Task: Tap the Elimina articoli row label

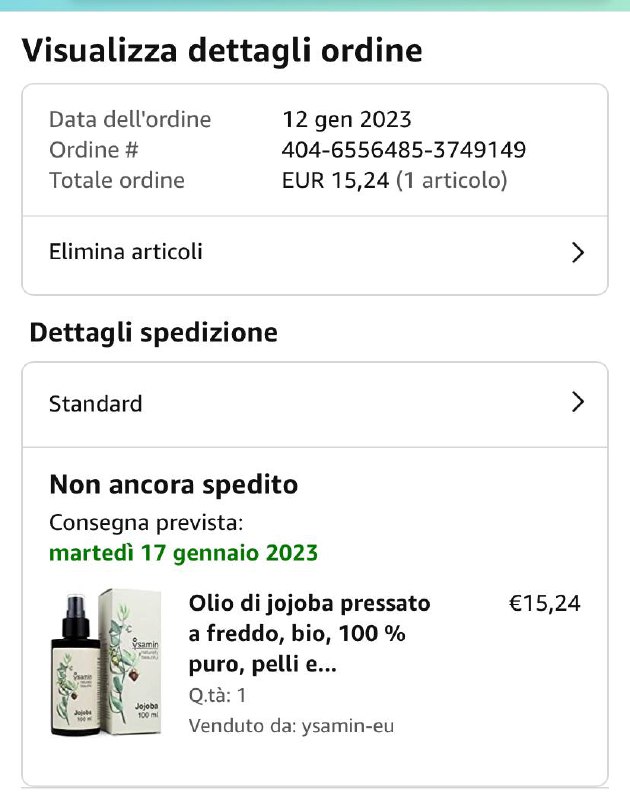Action: click(126, 252)
